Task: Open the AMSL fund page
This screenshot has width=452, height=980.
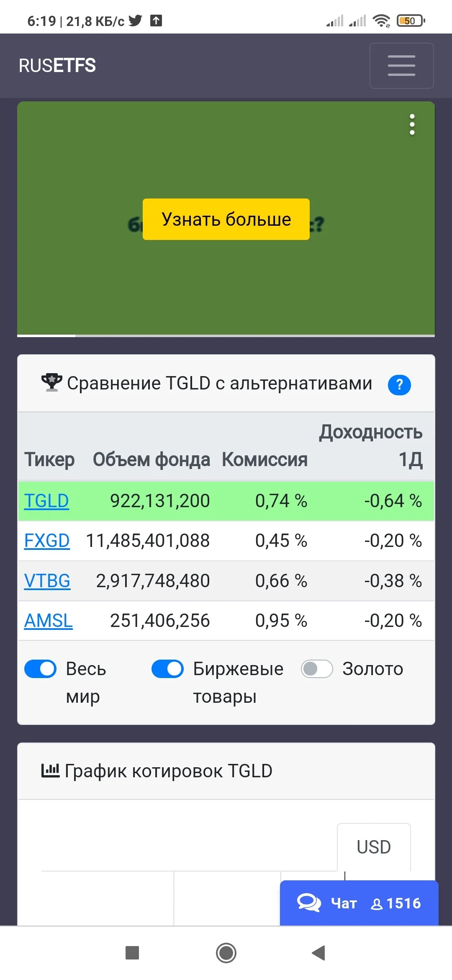Action: [x=48, y=621]
